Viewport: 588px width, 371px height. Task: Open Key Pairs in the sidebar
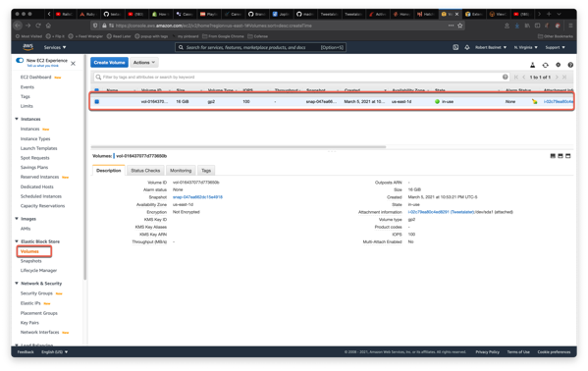point(29,323)
